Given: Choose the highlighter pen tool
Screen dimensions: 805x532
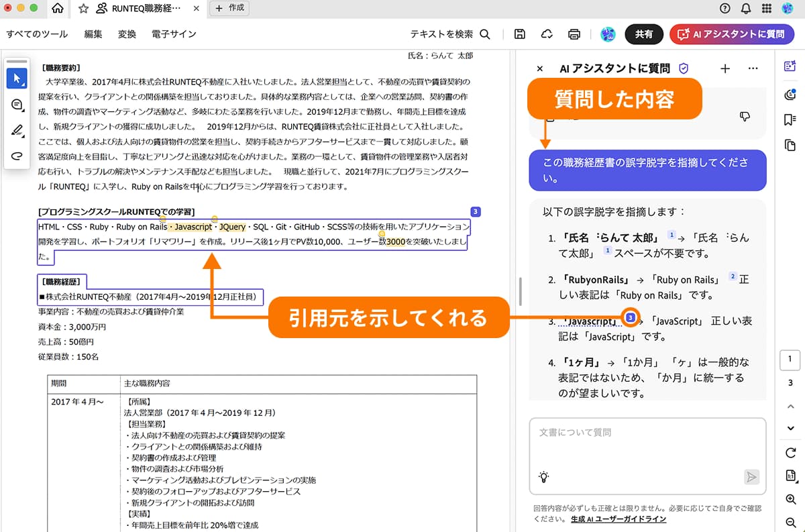Looking at the screenshot, I should pyautogui.click(x=17, y=130).
